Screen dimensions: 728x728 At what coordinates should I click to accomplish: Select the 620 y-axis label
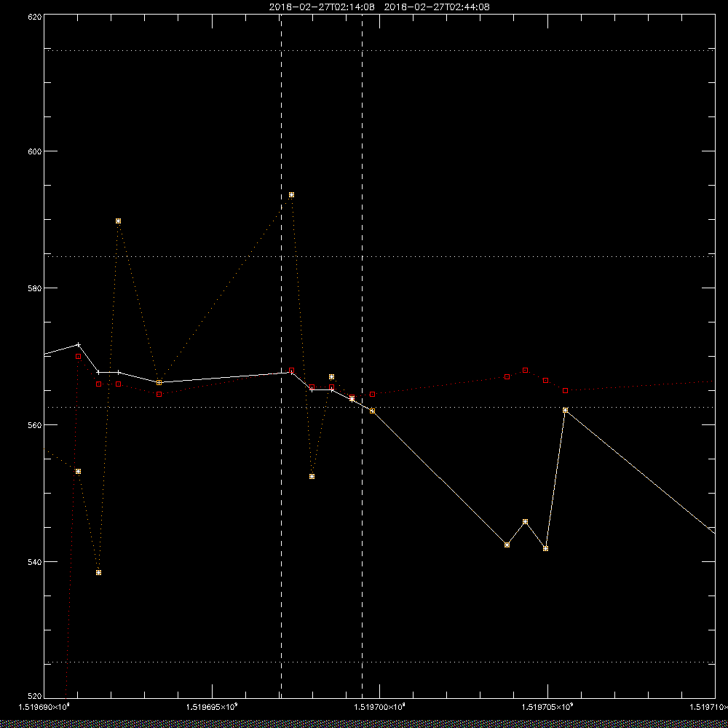(35, 16)
